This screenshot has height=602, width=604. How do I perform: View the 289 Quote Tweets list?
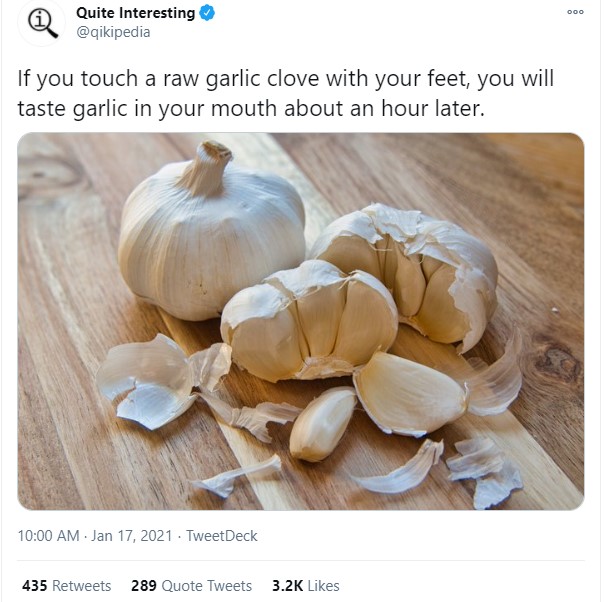point(191,586)
